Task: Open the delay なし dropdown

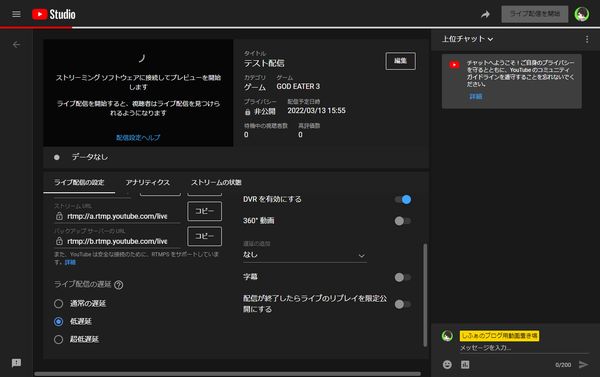Action: (x=305, y=255)
